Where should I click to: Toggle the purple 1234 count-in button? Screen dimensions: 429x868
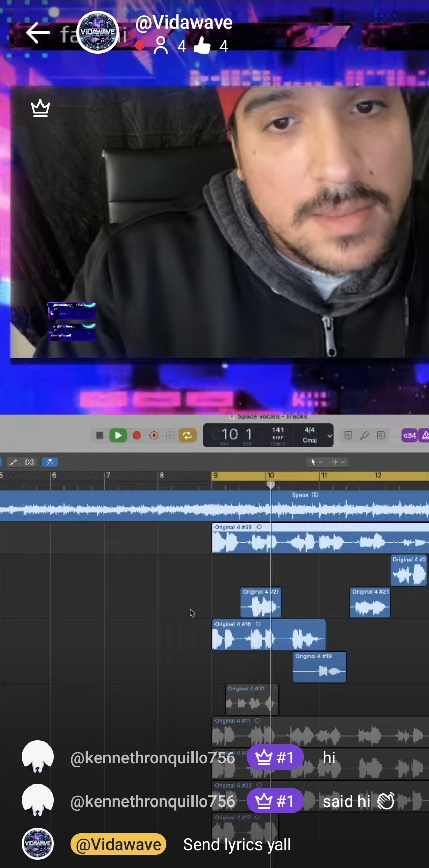(x=409, y=436)
